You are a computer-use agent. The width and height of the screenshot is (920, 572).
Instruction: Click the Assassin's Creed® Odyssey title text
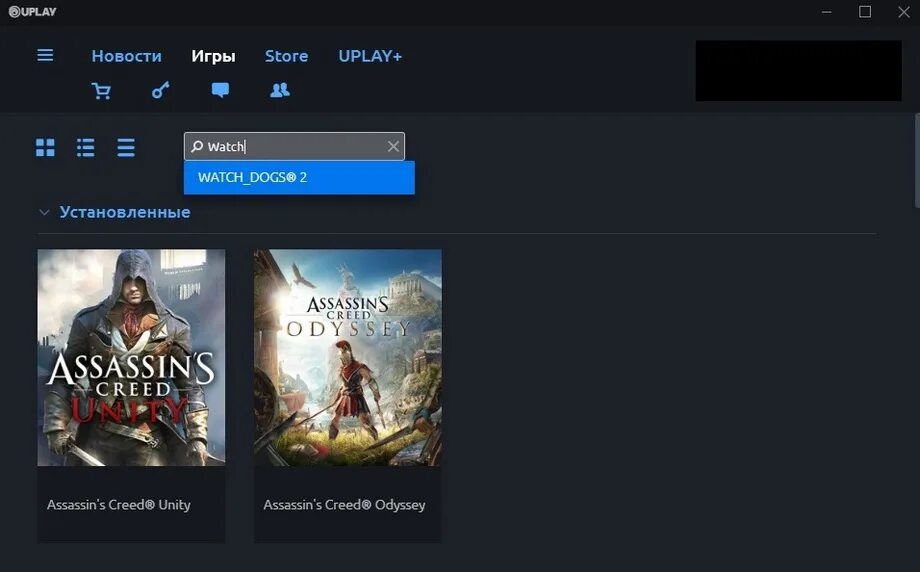point(344,505)
